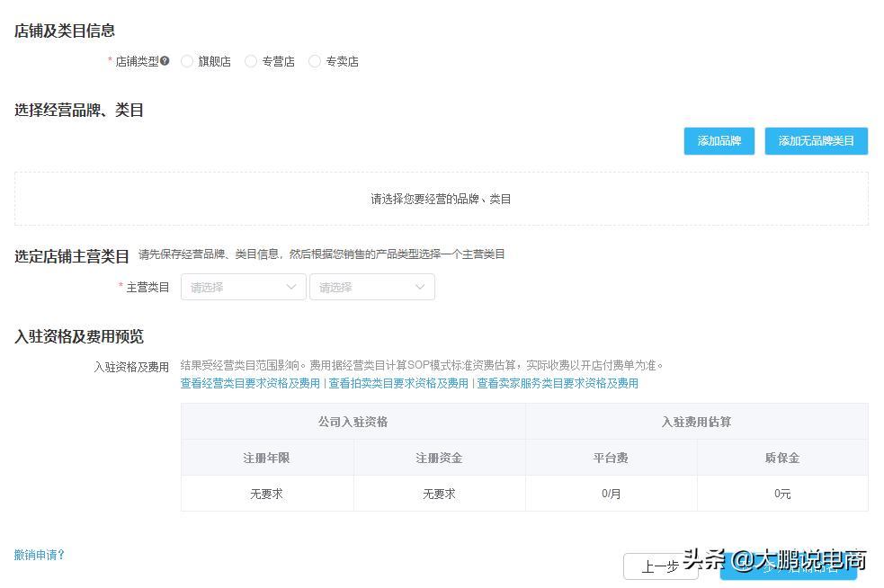
Task: Open the second 主营类目 dropdown
Action: tap(372, 287)
